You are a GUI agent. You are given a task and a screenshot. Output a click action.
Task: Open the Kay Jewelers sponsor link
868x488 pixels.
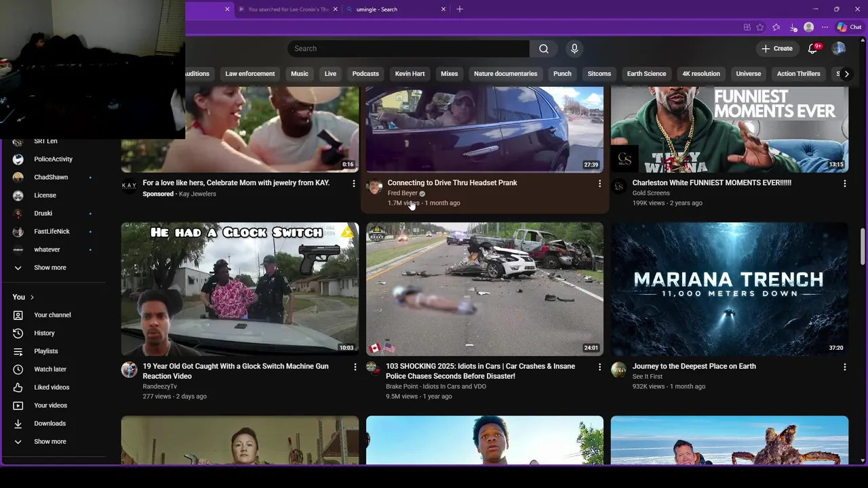[x=197, y=194]
